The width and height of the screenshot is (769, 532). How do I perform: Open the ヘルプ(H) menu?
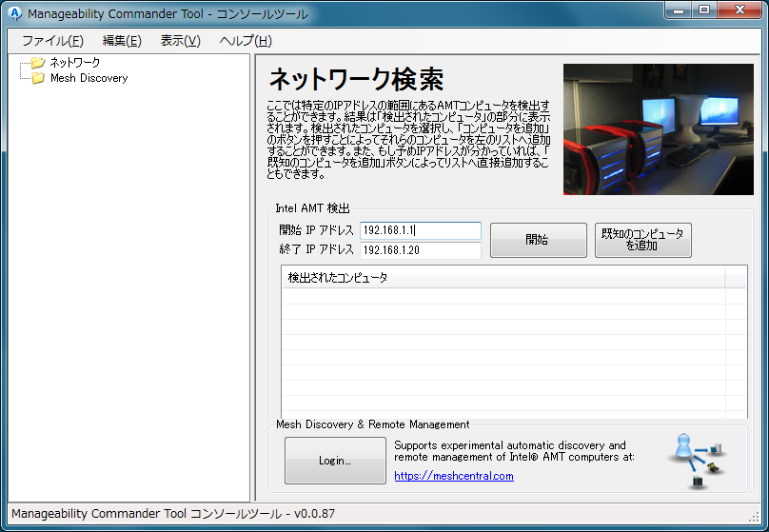point(246,41)
